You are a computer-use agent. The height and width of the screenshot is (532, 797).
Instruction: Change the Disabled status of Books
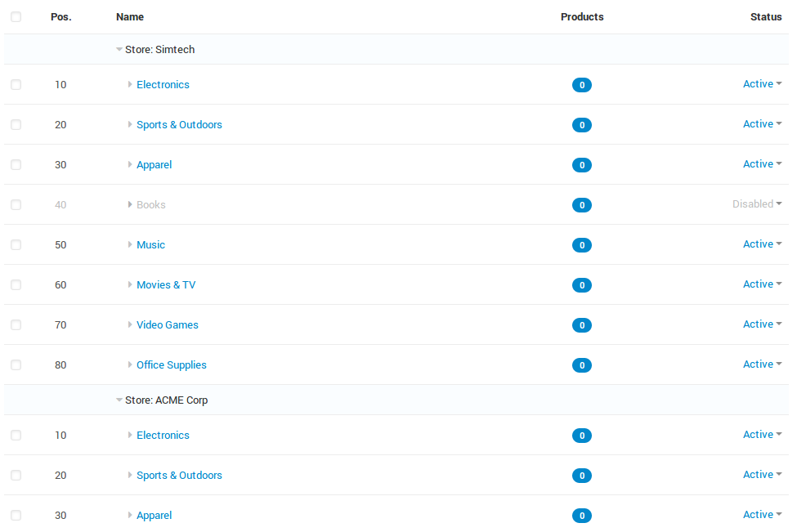pos(757,203)
